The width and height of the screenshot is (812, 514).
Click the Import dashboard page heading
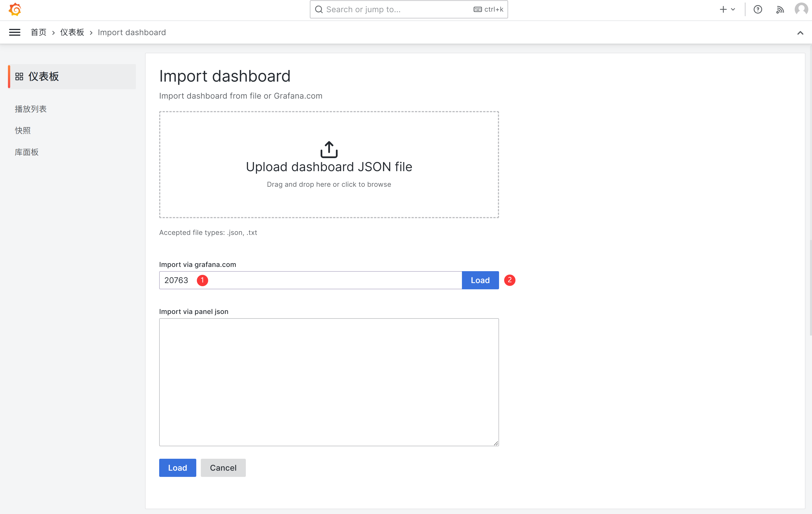click(x=225, y=76)
